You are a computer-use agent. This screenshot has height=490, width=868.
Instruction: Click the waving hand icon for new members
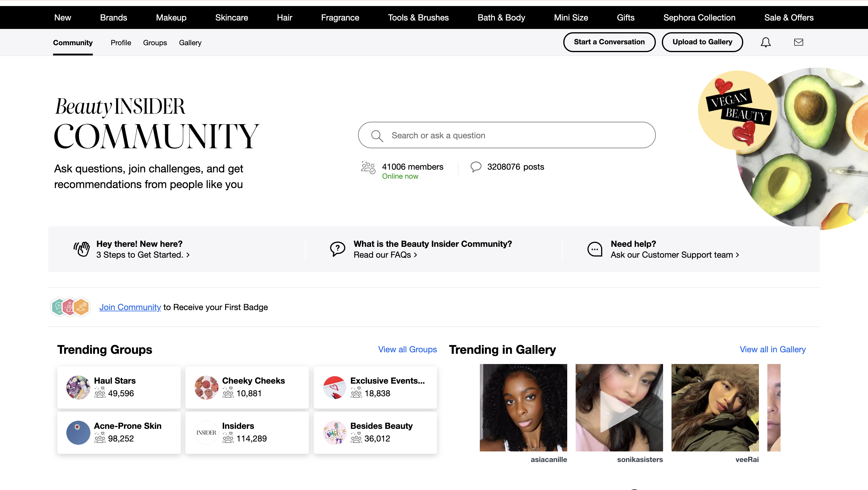click(x=81, y=249)
